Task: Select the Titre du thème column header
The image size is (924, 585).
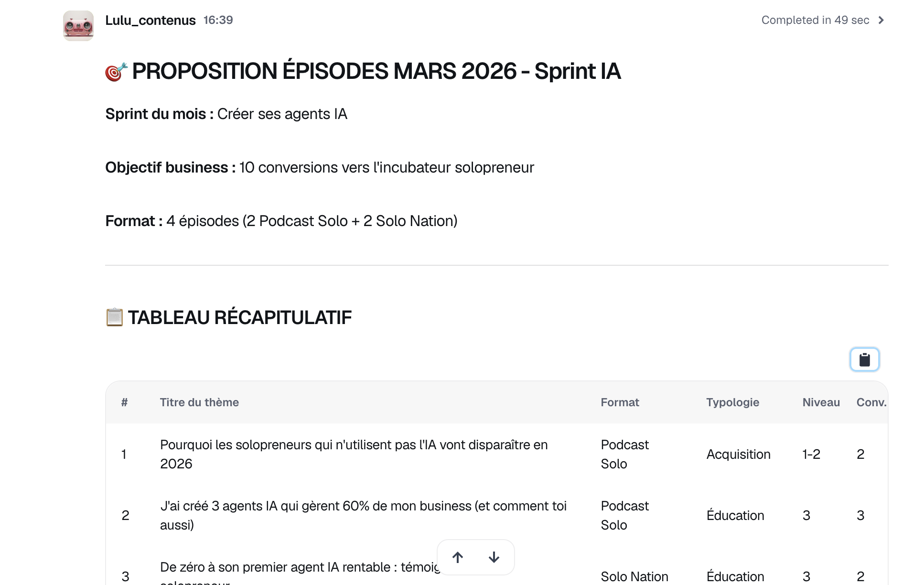Action: pyautogui.click(x=199, y=402)
